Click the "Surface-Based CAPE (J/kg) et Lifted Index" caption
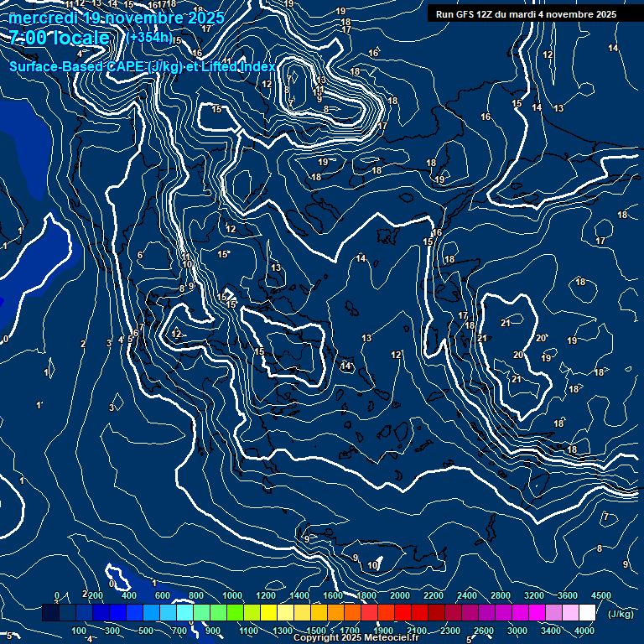644x644 pixels. 142,66
